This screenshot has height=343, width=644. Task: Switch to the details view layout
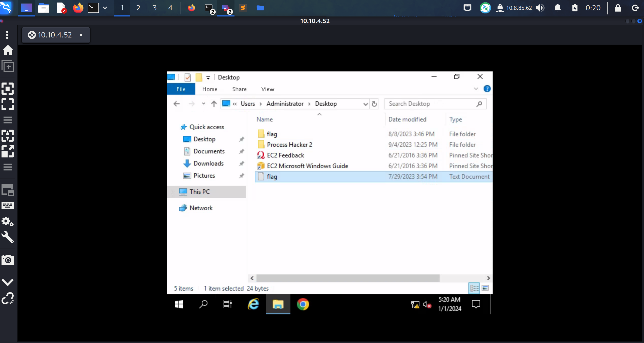(x=474, y=288)
